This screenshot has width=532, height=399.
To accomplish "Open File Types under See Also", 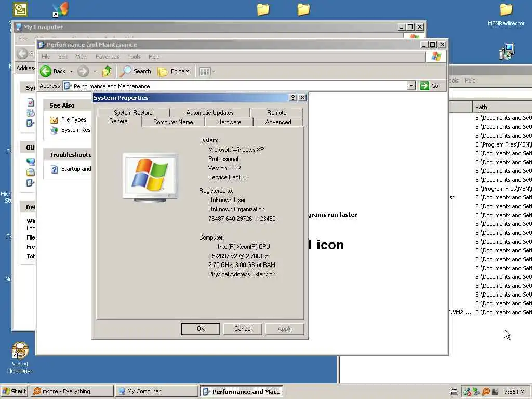I will click(74, 119).
